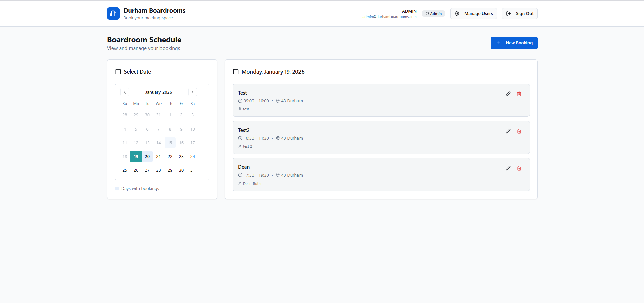Click the Days with bookings legend swatch

[x=117, y=189]
